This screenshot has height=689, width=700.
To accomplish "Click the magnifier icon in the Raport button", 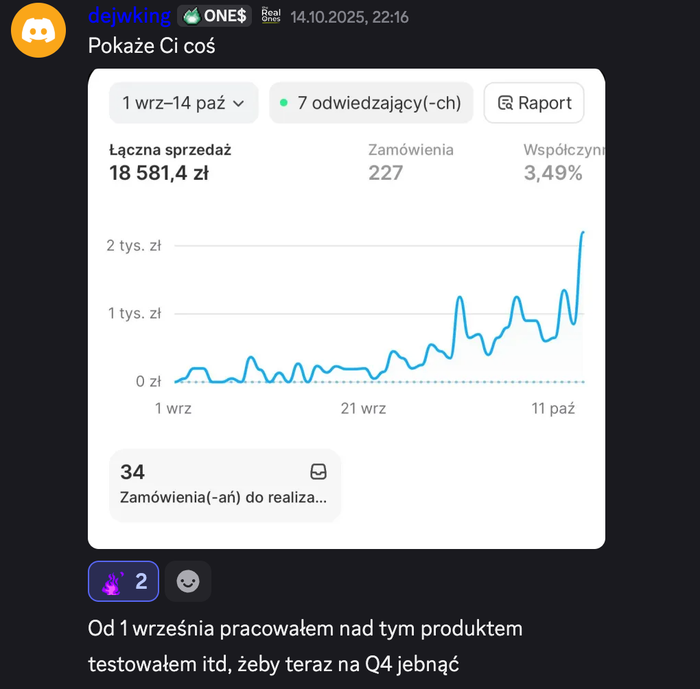I will tap(505, 103).
